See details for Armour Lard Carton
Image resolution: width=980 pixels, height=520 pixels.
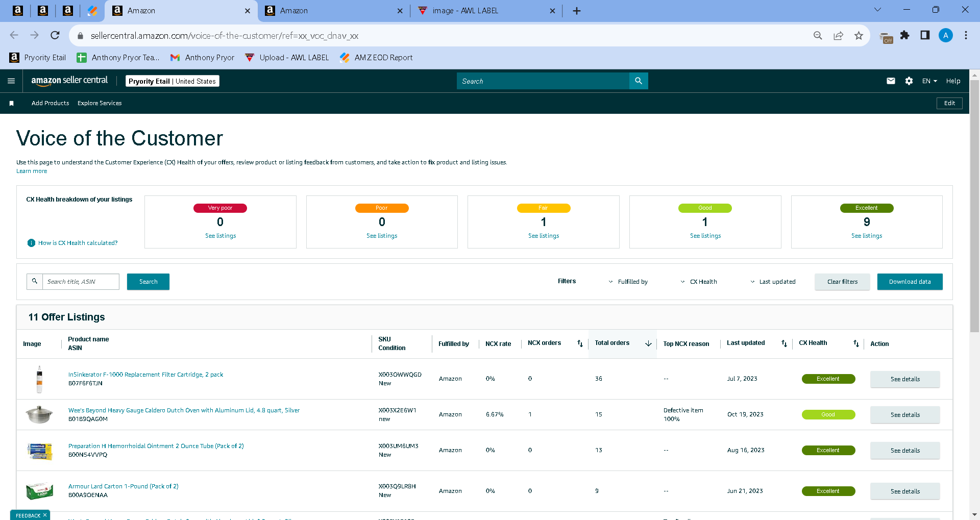pos(905,491)
